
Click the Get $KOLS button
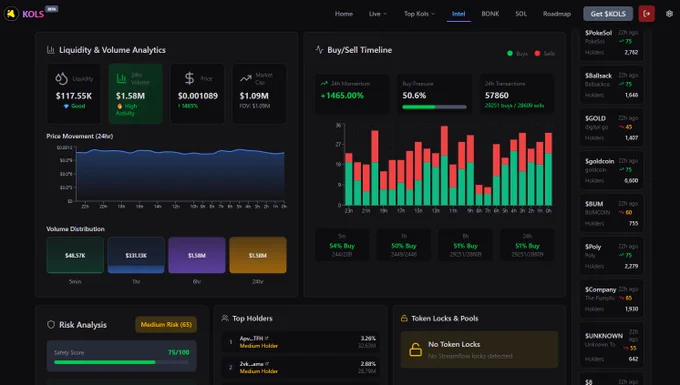point(608,14)
